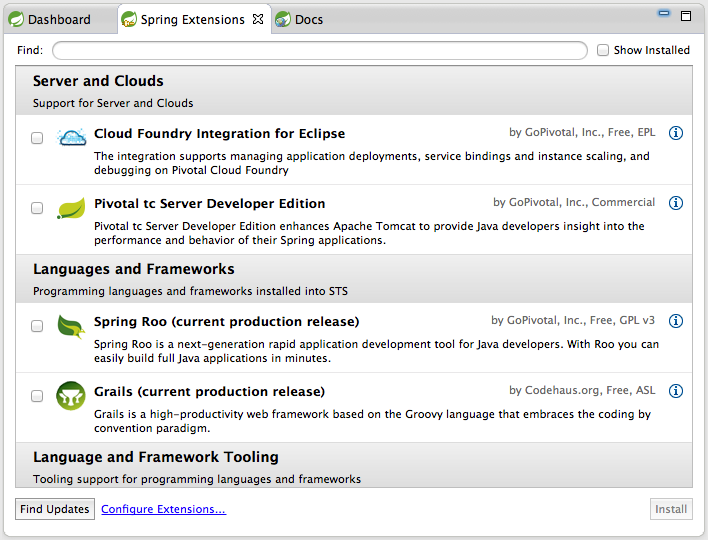
Task: Click 'by GoPivotal, Inc., Commercial' text
Action: coord(574,202)
